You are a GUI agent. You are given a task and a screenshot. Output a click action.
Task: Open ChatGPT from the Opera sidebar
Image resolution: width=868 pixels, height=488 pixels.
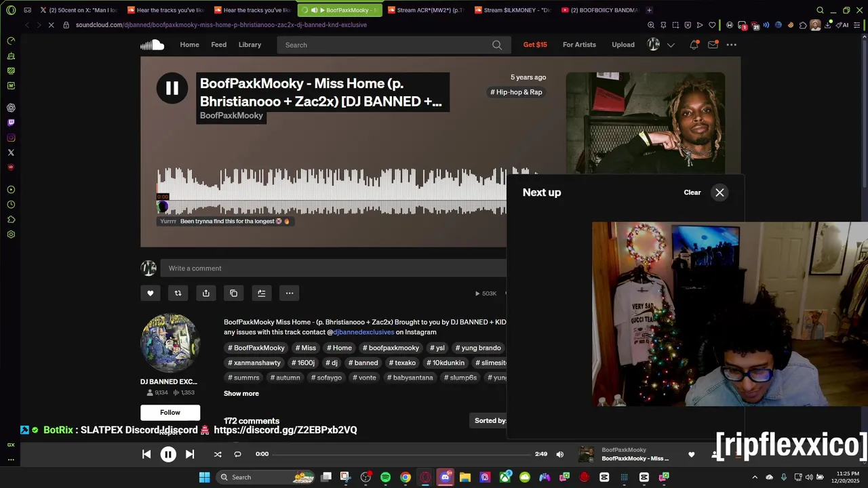pyautogui.click(x=11, y=108)
